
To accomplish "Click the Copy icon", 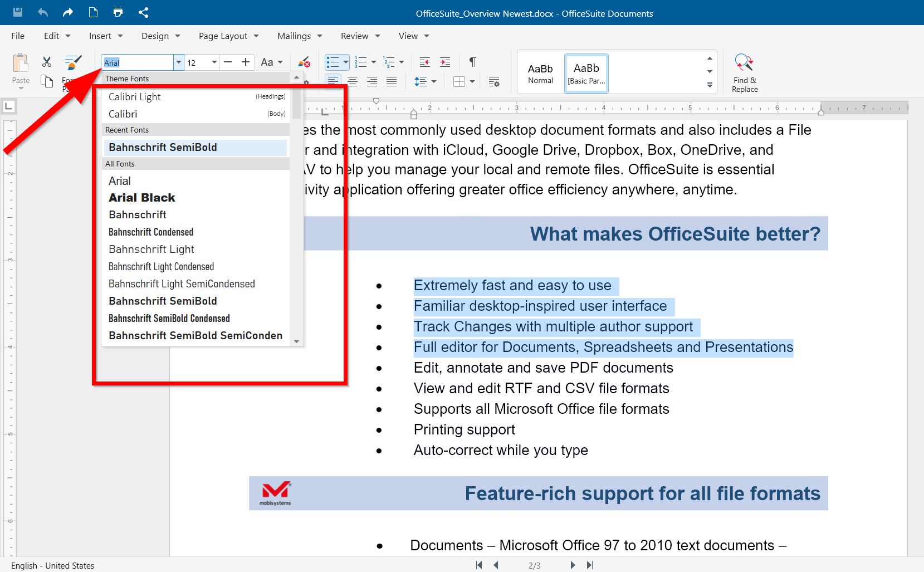I will [47, 81].
